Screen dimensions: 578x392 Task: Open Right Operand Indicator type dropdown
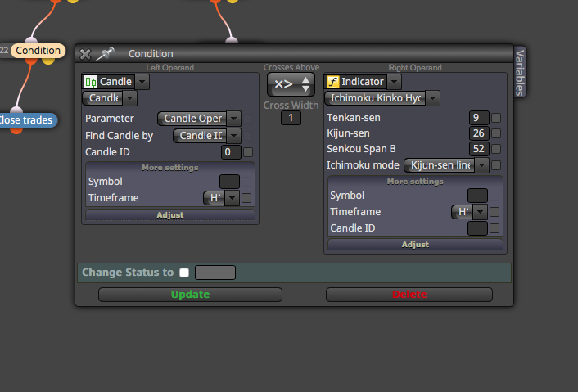pyautogui.click(x=394, y=81)
